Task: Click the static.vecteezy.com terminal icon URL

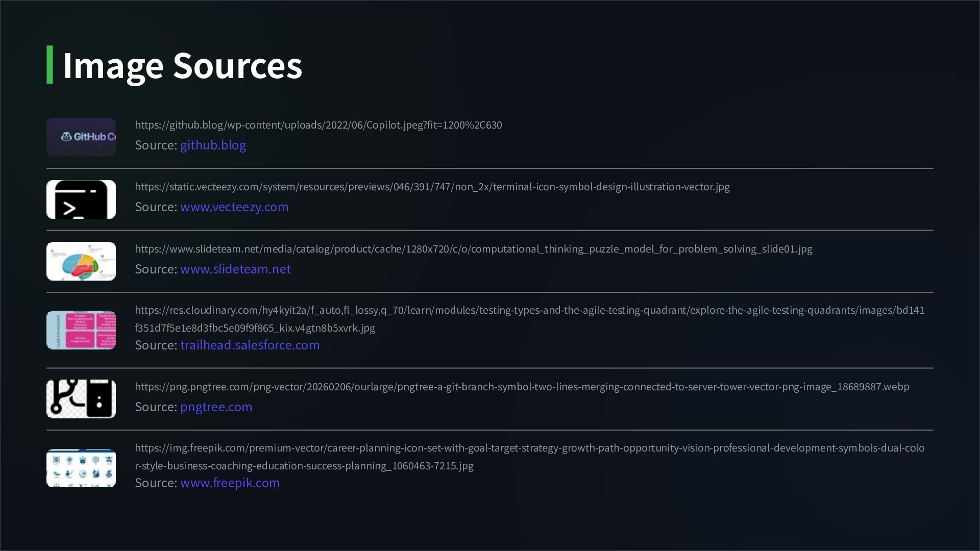Action: 432,187
